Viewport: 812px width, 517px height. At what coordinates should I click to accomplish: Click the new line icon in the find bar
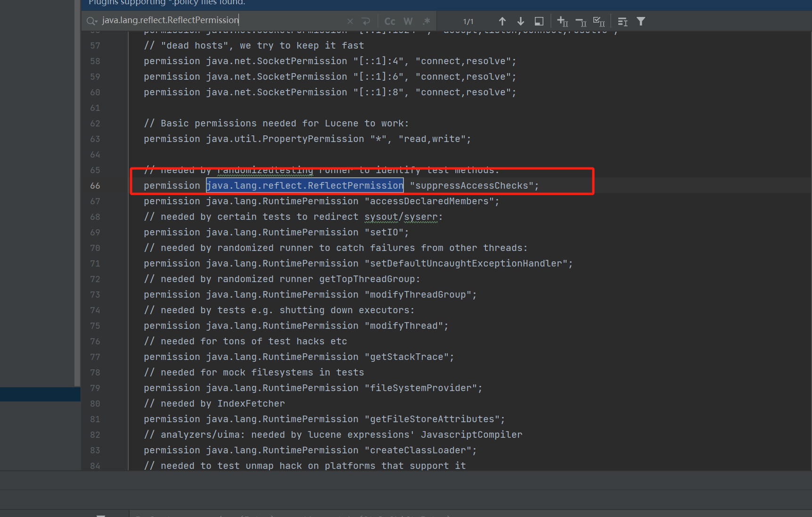coord(366,21)
